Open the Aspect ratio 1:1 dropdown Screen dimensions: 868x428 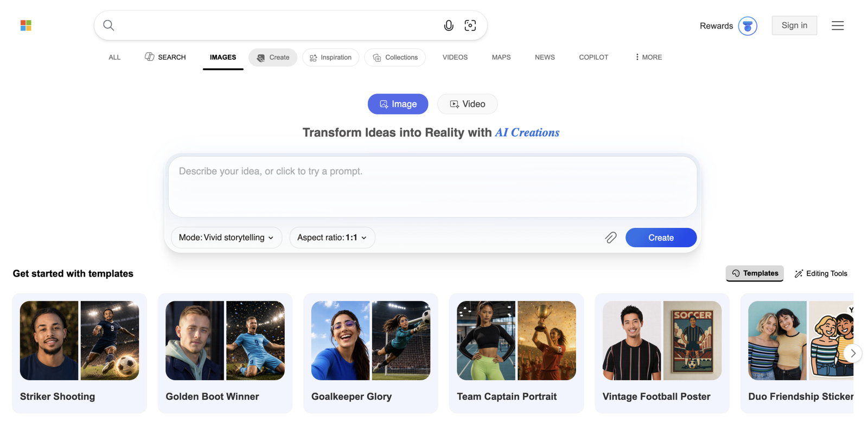click(x=332, y=238)
